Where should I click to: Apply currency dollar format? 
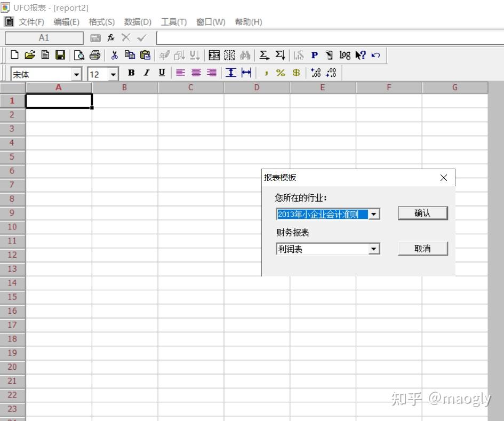click(296, 73)
